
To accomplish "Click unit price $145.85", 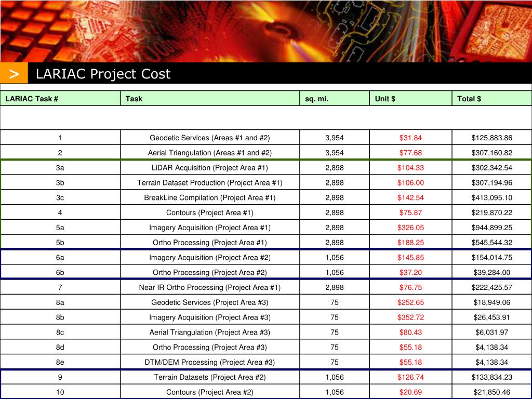I will pos(410,257).
